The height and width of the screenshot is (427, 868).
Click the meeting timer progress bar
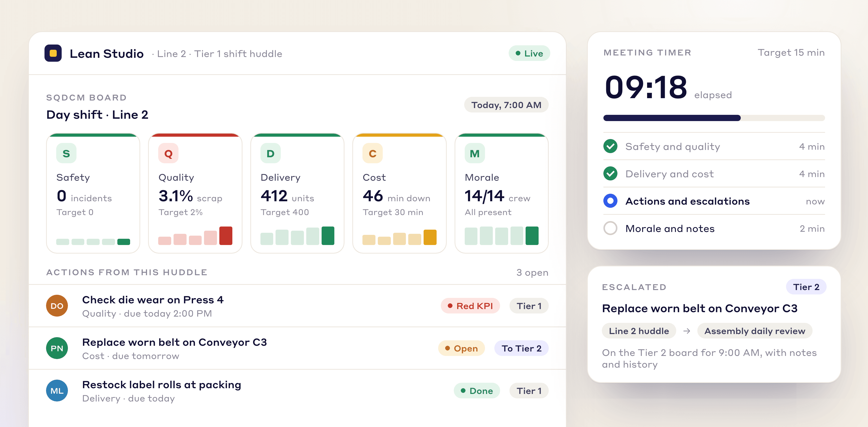tap(714, 118)
